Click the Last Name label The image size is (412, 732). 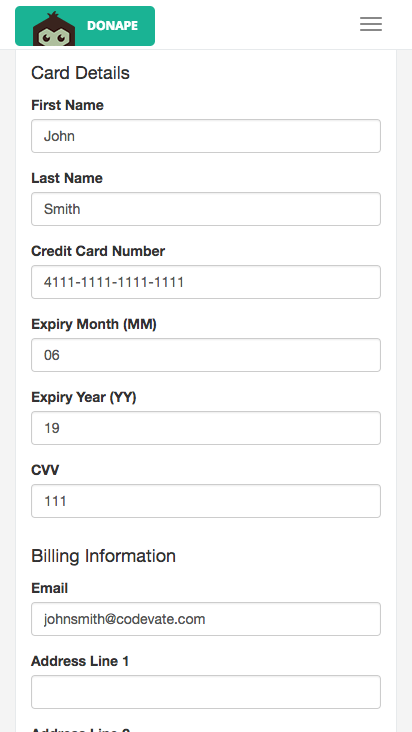(x=67, y=178)
